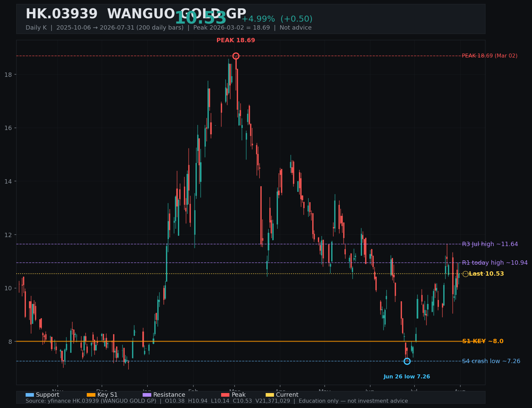Click the 'Current' legend label
The height and width of the screenshot is (408, 532).
pos(287,395)
